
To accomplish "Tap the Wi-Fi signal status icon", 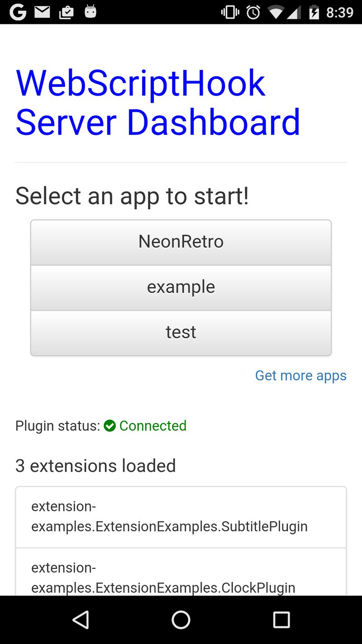I will pos(276,12).
